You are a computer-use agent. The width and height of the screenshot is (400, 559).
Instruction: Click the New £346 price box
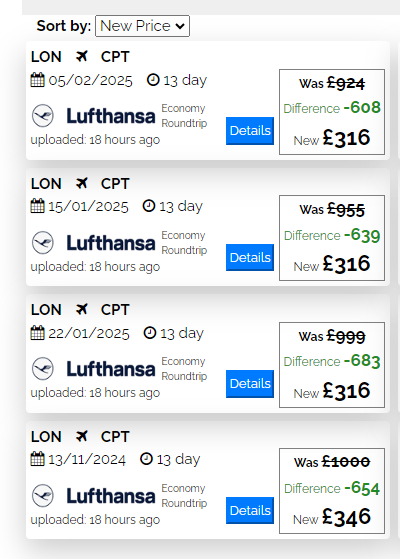pyautogui.click(x=332, y=491)
